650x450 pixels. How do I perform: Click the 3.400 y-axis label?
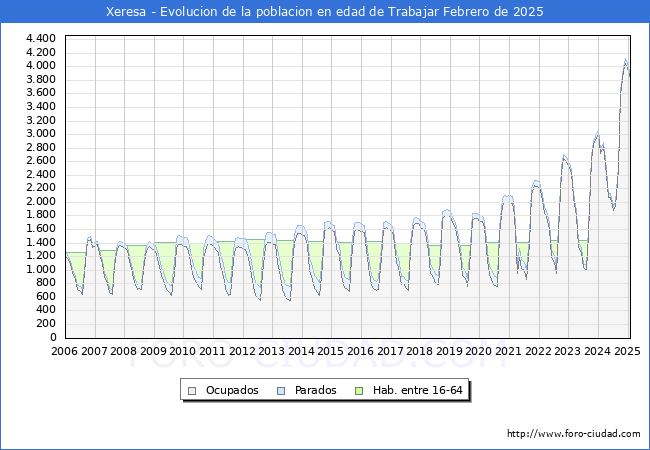pos(41,106)
